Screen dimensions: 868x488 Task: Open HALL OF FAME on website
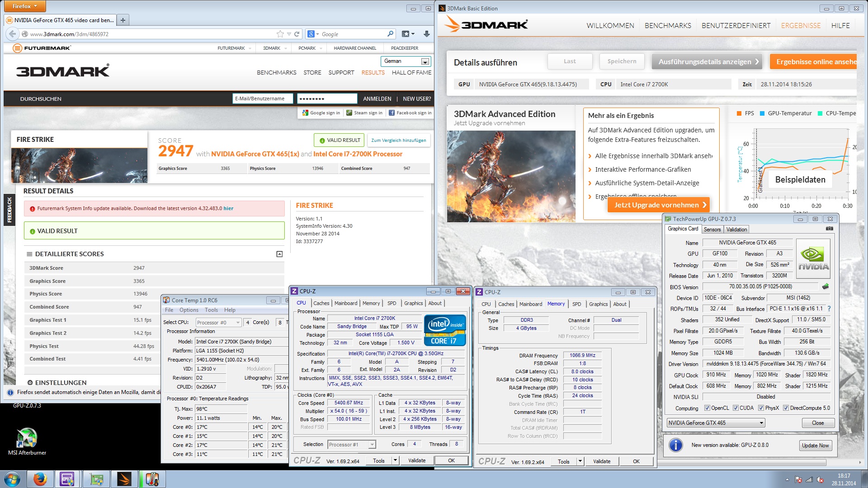(411, 72)
